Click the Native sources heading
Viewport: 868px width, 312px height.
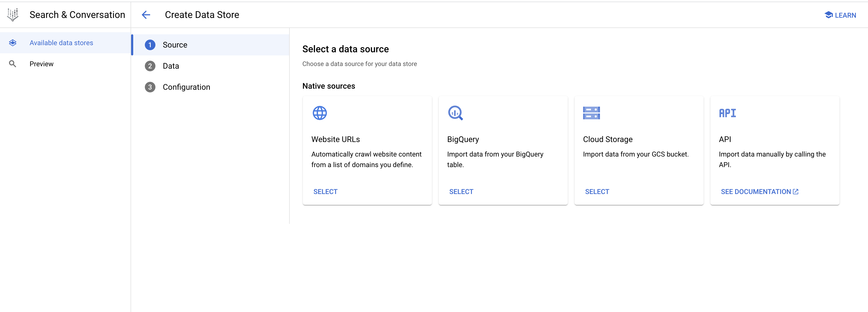(x=329, y=86)
